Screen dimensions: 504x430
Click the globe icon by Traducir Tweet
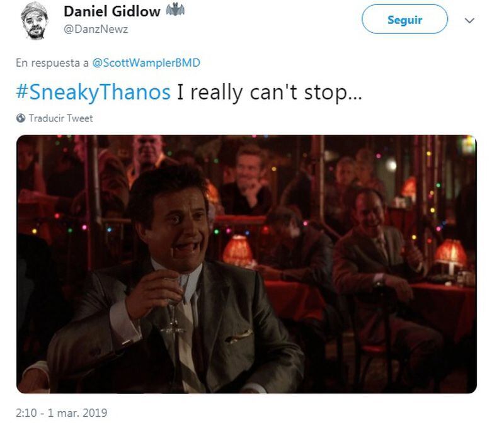[x=21, y=118]
